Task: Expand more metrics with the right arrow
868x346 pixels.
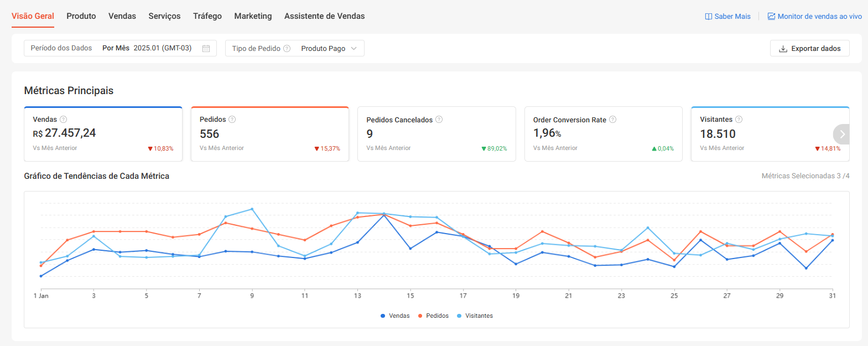Action: pyautogui.click(x=842, y=134)
